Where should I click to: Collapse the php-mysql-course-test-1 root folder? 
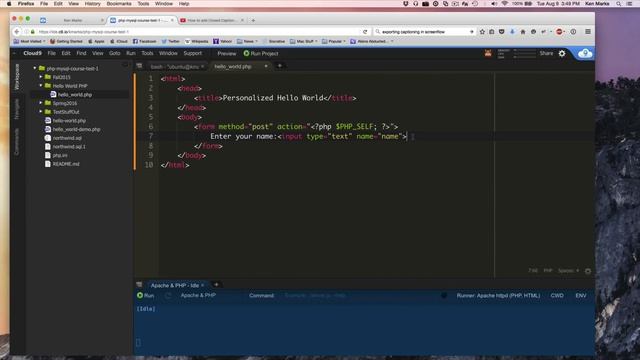35,68
